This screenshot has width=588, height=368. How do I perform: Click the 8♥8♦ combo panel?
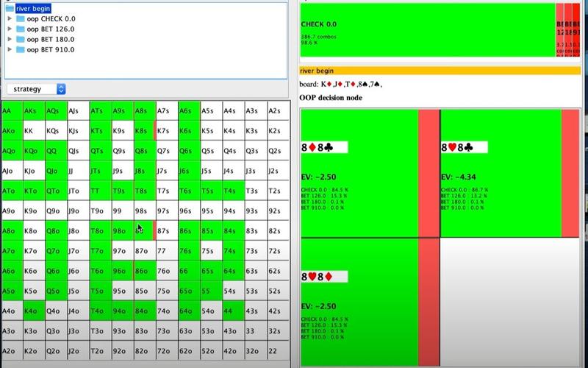click(370, 302)
